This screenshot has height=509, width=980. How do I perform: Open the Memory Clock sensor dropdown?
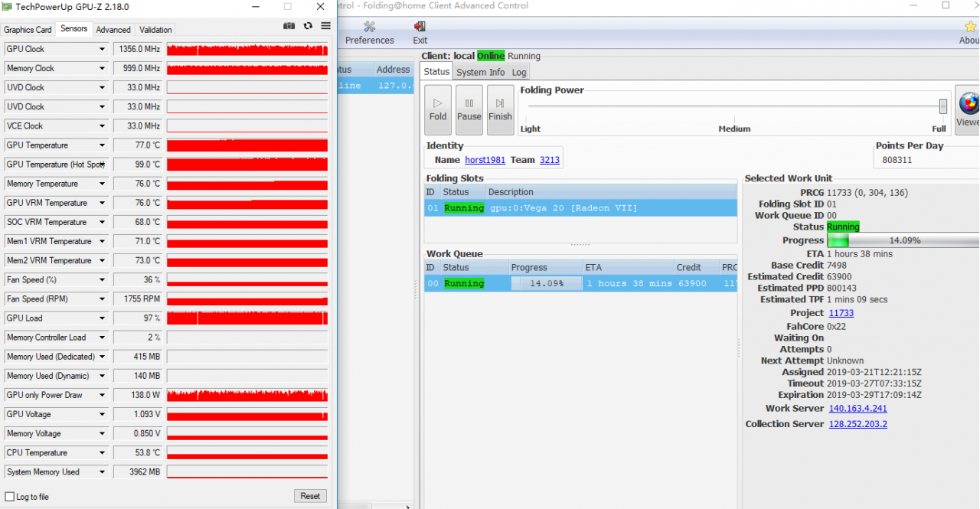pos(101,68)
